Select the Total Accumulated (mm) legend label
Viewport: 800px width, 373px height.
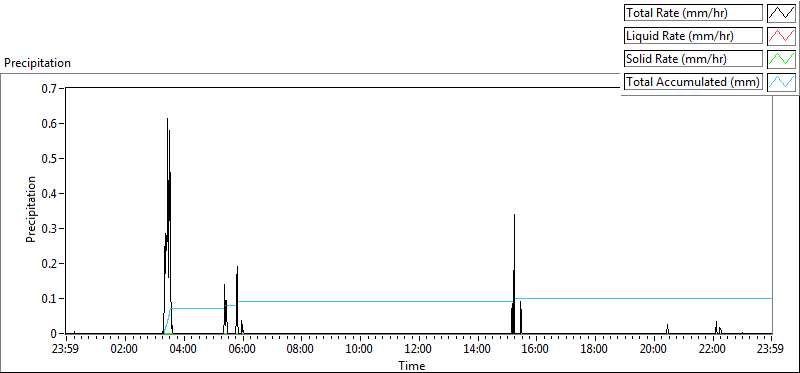click(693, 81)
